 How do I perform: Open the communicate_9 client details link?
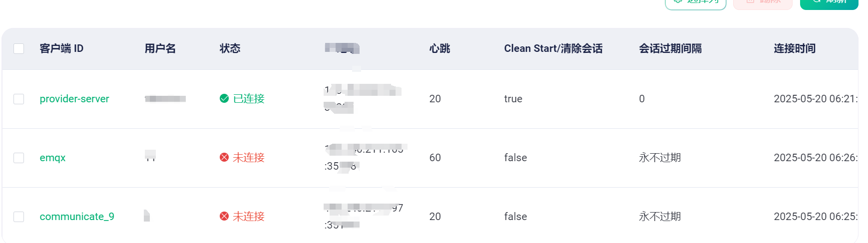[77, 217]
